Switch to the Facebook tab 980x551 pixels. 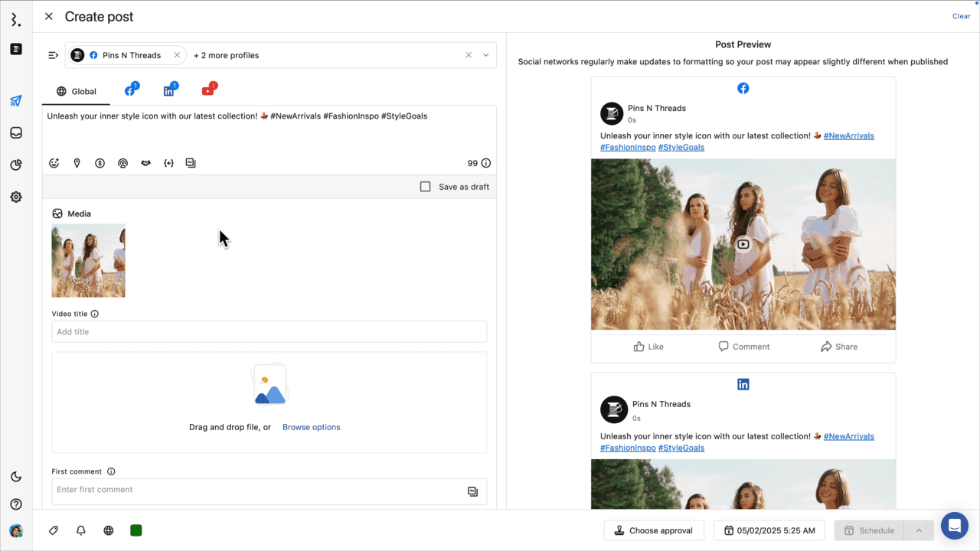click(130, 91)
